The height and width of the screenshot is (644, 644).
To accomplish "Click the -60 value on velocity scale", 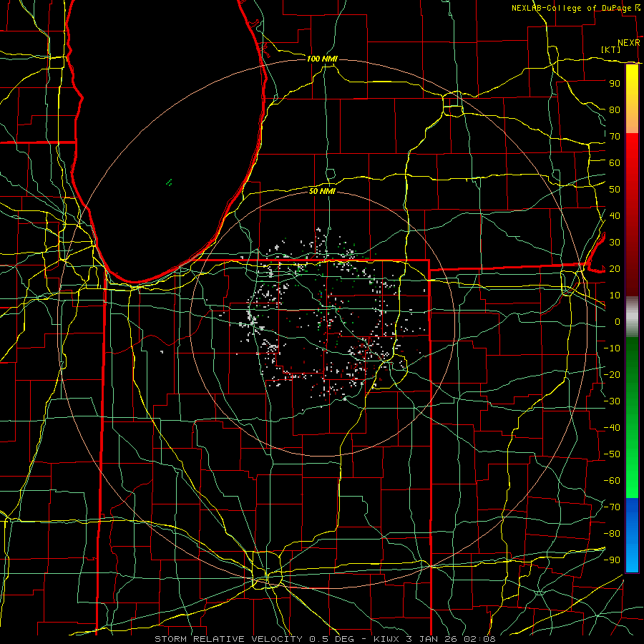I will coord(612,481).
